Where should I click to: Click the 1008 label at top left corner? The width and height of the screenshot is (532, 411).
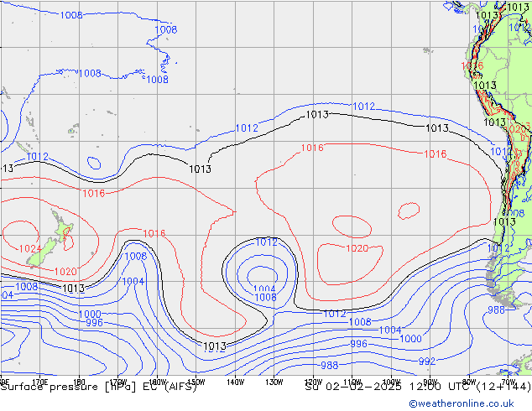click(71, 15)
